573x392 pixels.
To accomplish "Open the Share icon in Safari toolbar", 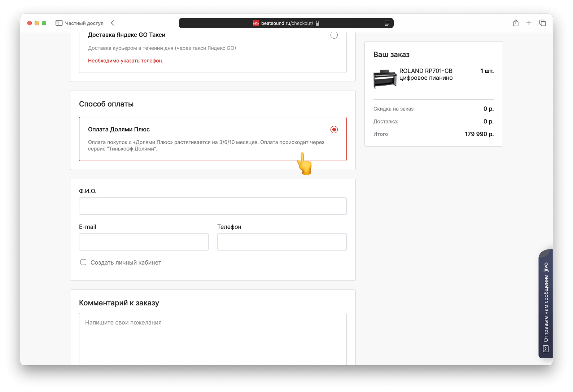I will pyautogui.click(x=516, y=23).
